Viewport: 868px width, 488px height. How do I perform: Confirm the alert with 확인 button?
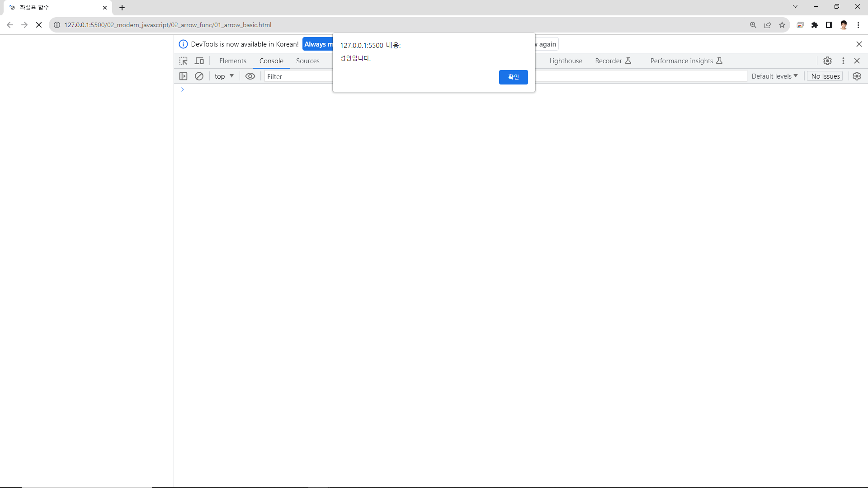click(x=513, y=77)
